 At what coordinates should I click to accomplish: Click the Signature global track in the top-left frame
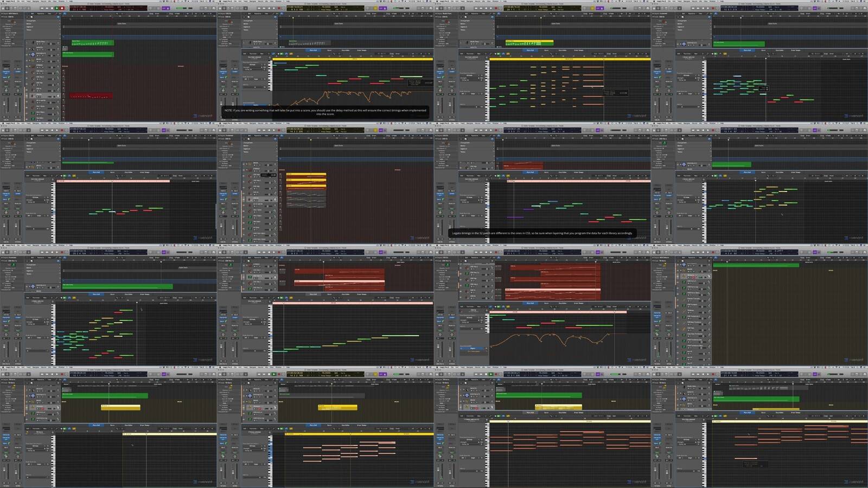point(44,27)
